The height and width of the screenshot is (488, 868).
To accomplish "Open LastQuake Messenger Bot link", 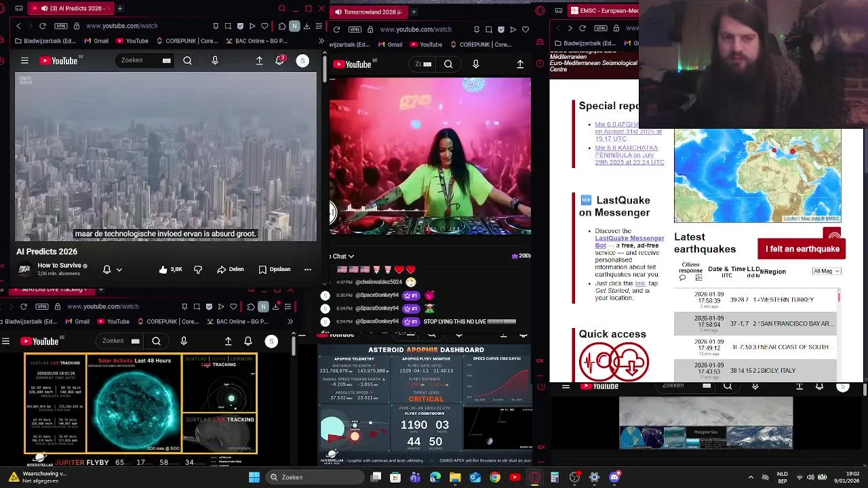I will (x=629, y=241).
